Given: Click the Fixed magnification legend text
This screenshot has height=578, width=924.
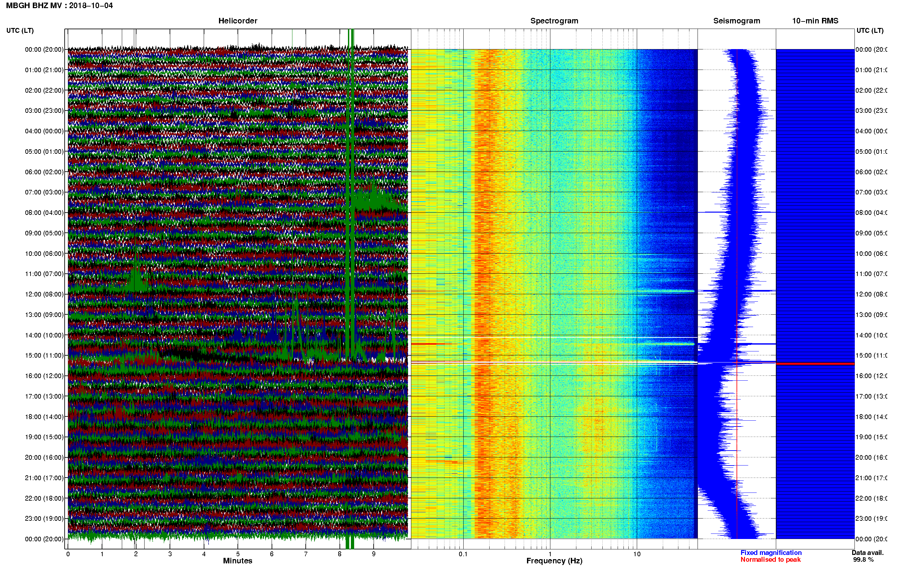Looking at the screenshot, I should (x=771, y=553).
